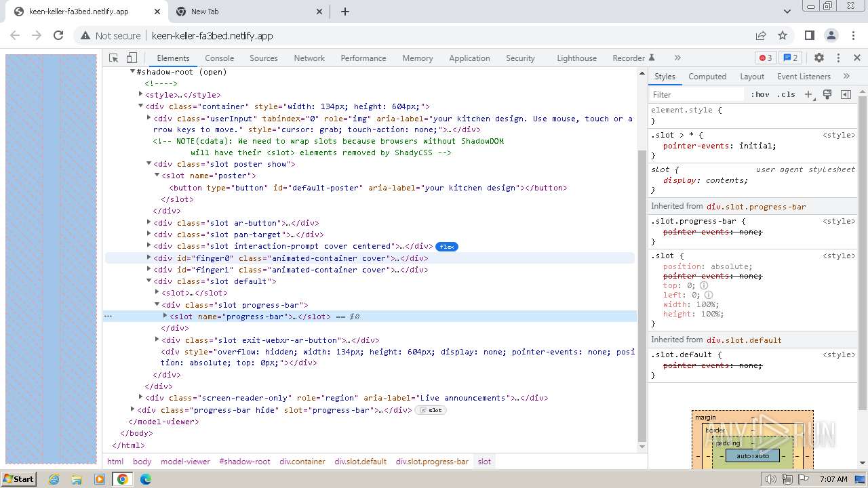Screen dimensions: 868x488
Task: Open the Recorder tab
Action: [633, 58]
